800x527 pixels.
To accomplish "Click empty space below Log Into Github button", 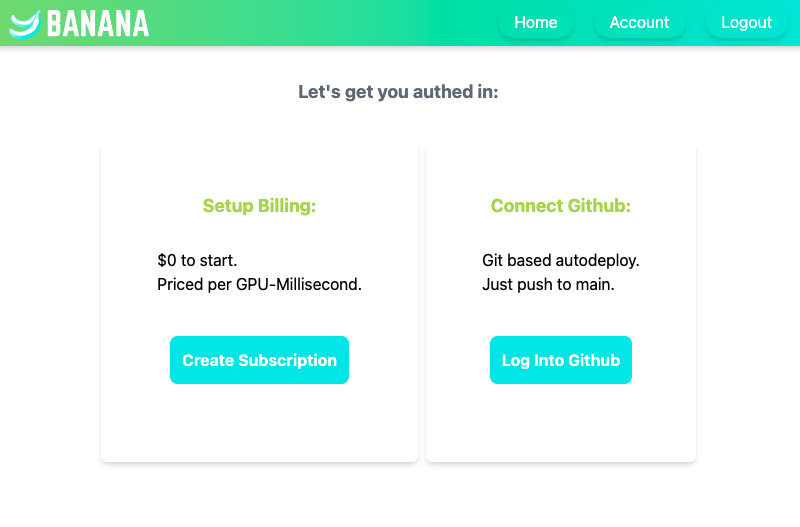I will point(561,425).
